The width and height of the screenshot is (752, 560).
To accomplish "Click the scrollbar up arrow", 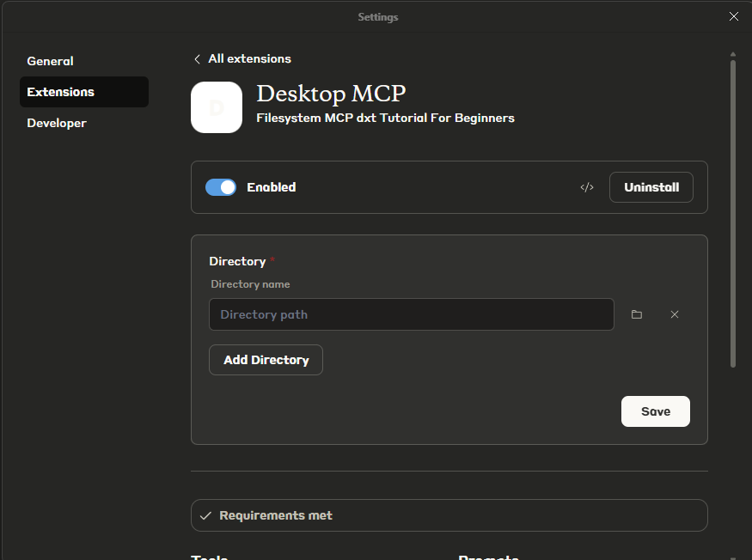I will [x=732, y=53].
